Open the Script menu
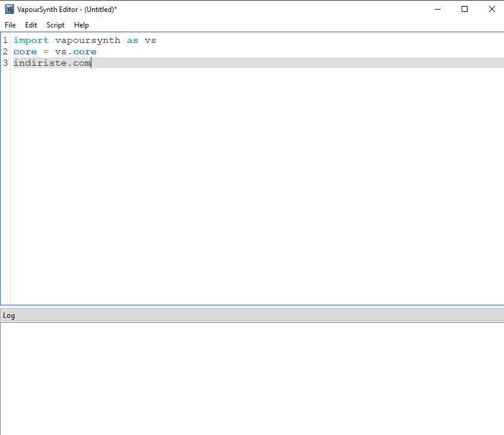 pos(56,25)
